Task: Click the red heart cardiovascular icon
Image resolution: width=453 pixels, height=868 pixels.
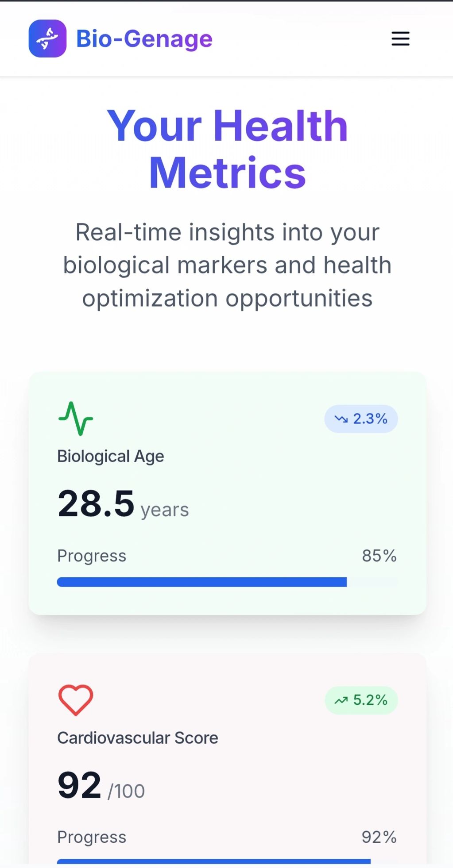Action: coord(76,699)
